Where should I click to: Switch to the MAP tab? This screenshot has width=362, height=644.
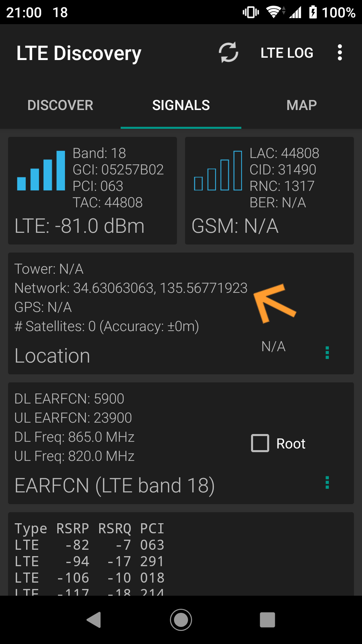pyautogui.click(x=302, y=105)
